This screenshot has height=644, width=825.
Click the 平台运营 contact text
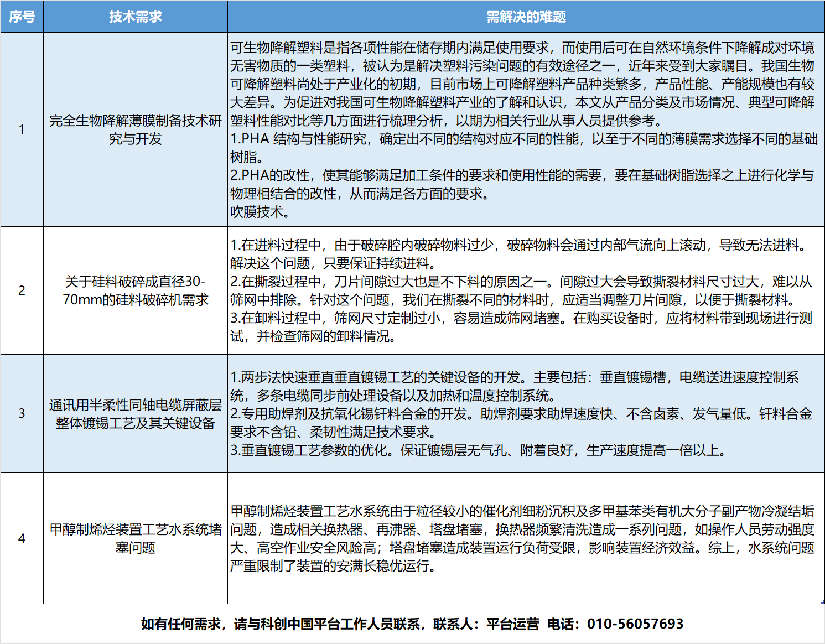click(x=513, y=622)
